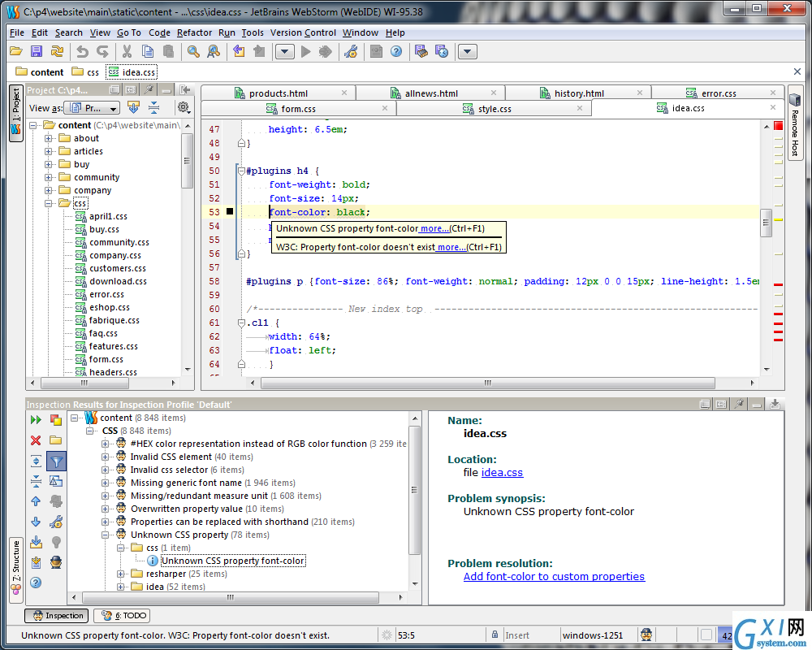Click more link in Unknown CSS tooltip

point(434,228)
